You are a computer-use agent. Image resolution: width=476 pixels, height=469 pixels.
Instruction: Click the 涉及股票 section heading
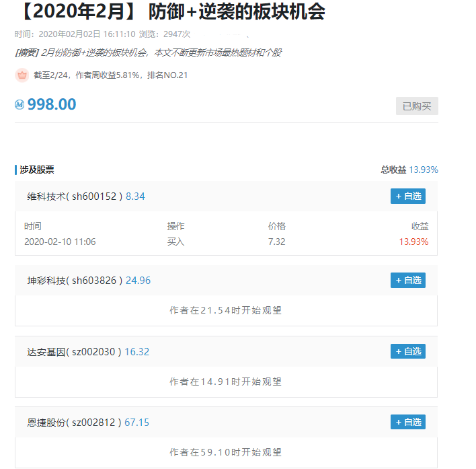[x=37, y=170]
